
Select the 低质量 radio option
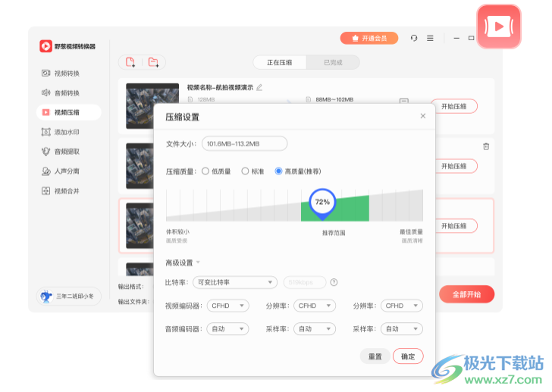205,171
